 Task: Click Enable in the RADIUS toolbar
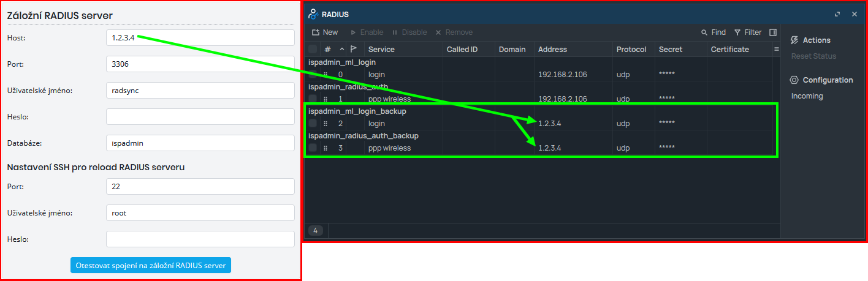coord(367,32)
